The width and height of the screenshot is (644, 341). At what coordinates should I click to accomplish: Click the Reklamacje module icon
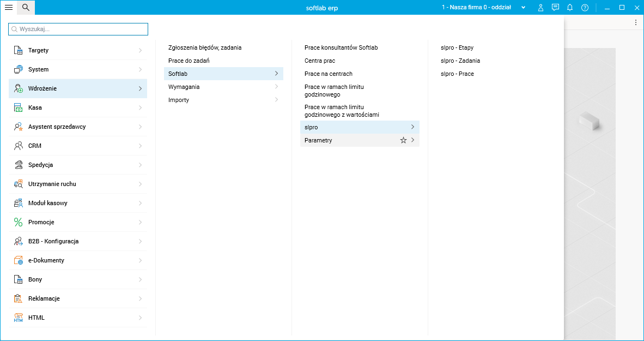click(18, 298)
